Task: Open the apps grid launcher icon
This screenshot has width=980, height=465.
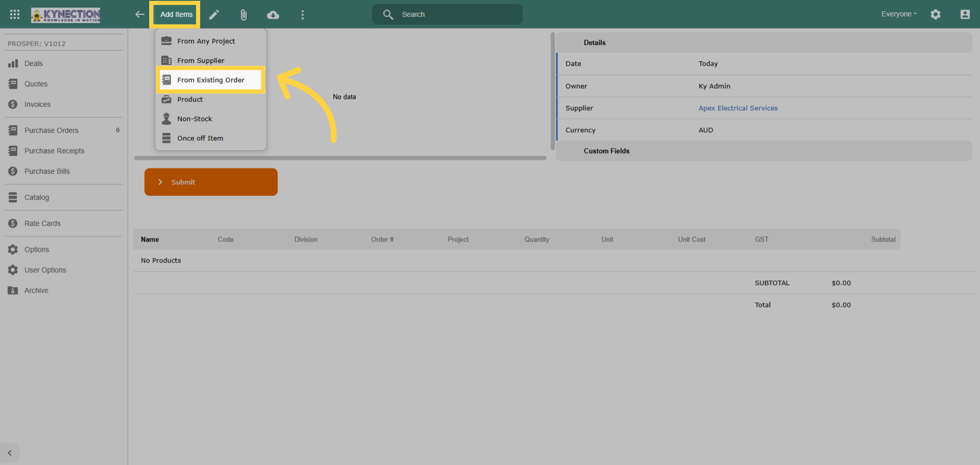Action: (x=15, y=14)
